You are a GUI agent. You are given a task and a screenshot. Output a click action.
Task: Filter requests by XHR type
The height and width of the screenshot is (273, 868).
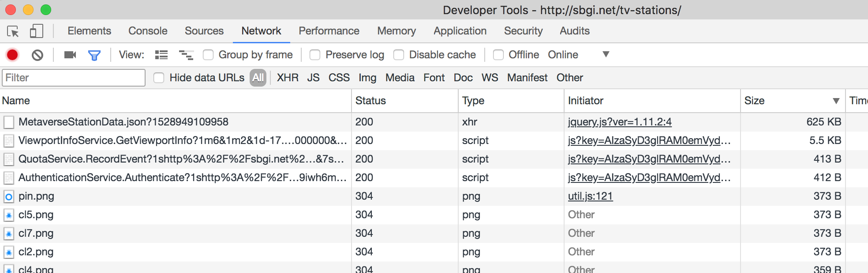[288, 78]
